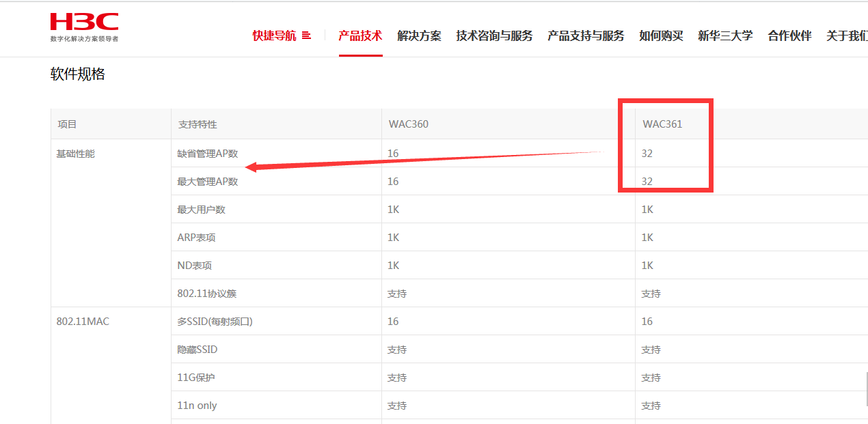This screenshot has height=424, width=868.
Task: Select the ARP表项 row label
Action: pyautogui.click(x=195, y=238)
